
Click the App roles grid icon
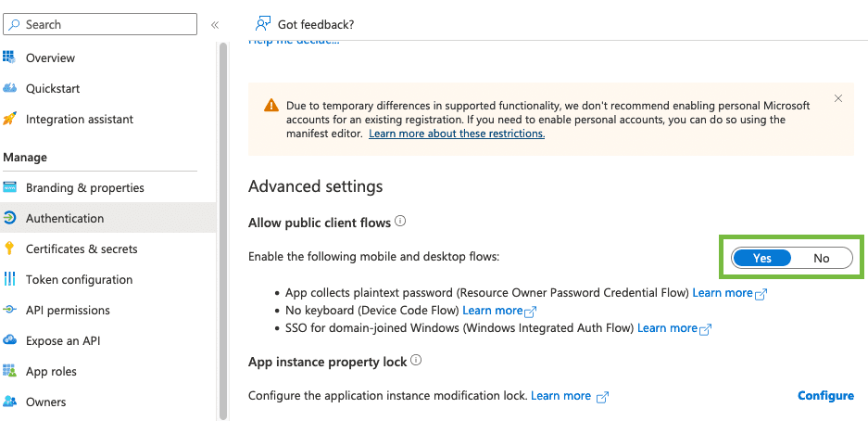[9, 371]
